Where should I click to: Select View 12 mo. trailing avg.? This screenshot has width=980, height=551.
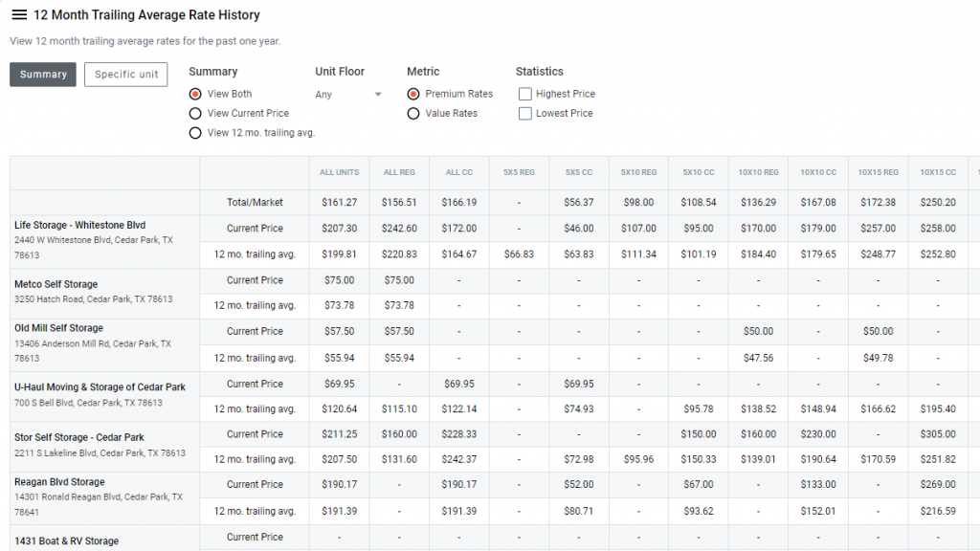[196, 133]
